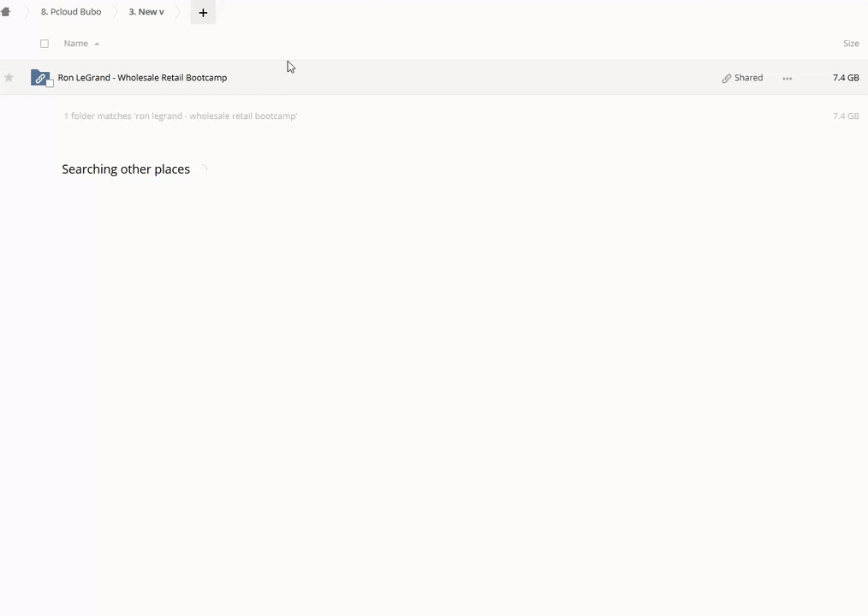The width and height of the screenshot is (868, 616).
Task: Click the chain link icon beside Shared
Action: click(726, 78)
